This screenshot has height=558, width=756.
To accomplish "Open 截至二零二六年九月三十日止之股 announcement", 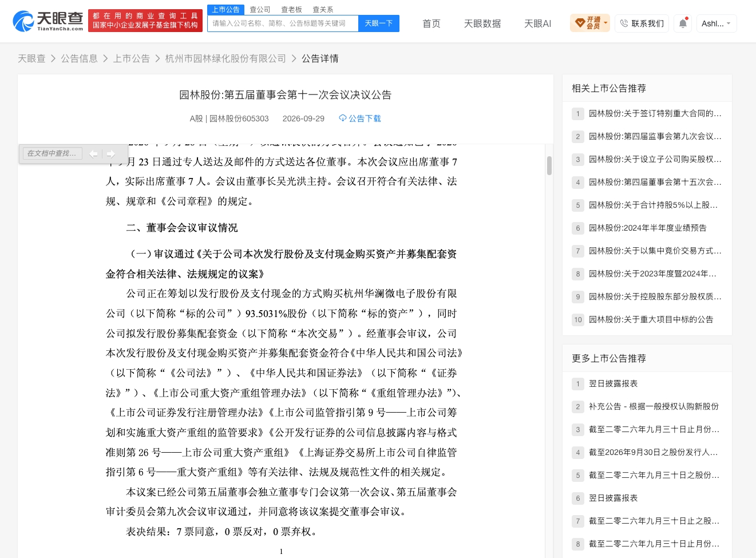I will 654,521.
